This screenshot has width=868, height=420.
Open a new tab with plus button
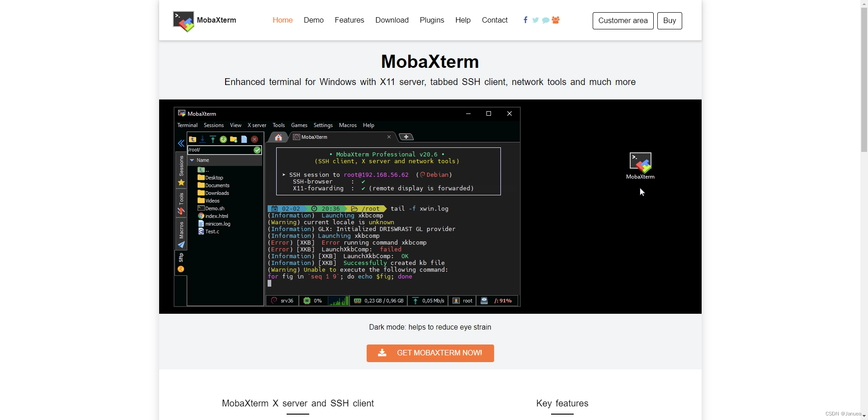point(406,137)
